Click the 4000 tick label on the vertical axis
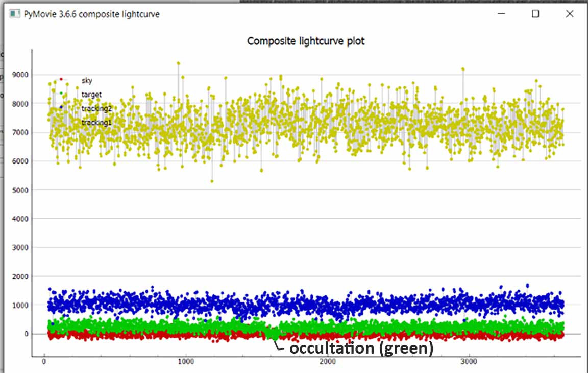This screenshot has height=373, width=588. [20, 219]
